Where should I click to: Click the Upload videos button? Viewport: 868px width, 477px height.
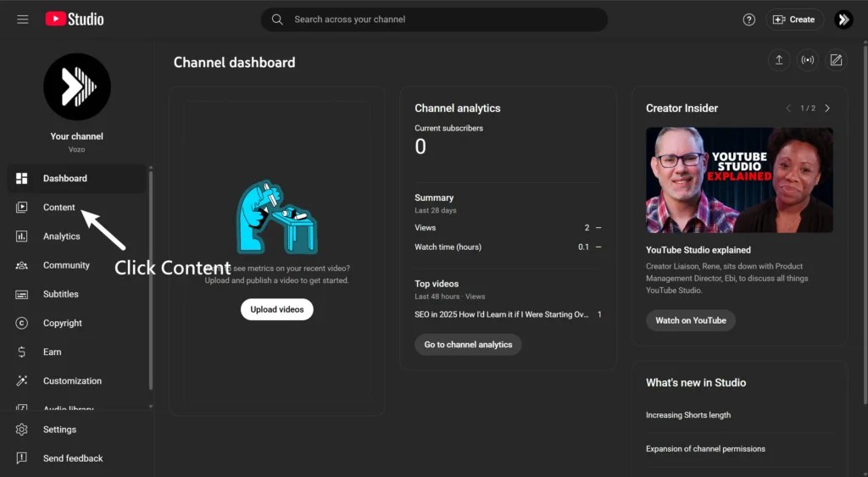277,309
